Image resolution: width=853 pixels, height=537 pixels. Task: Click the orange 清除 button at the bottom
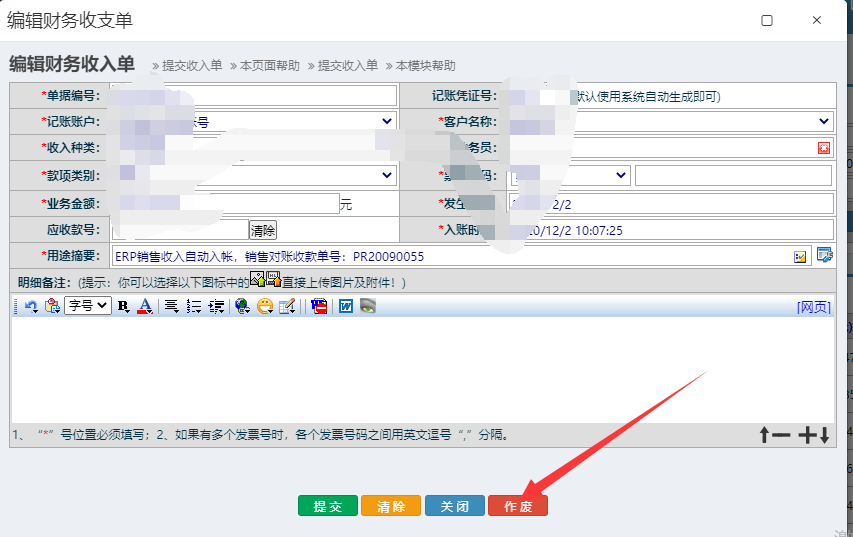pos(391,505)
